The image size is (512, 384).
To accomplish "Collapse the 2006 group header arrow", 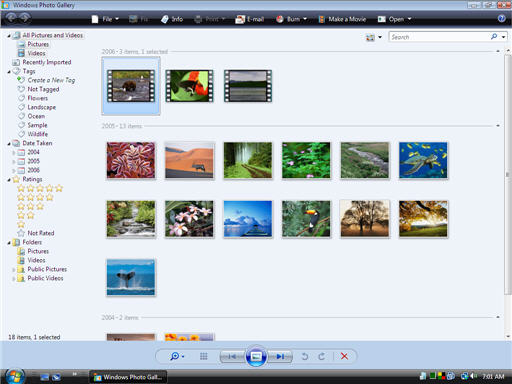I will coord(498,51).
